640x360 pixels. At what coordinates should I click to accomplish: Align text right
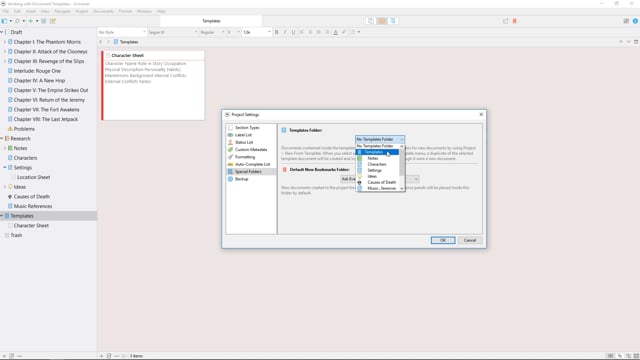pyautogui.click(x=318, y=32)
